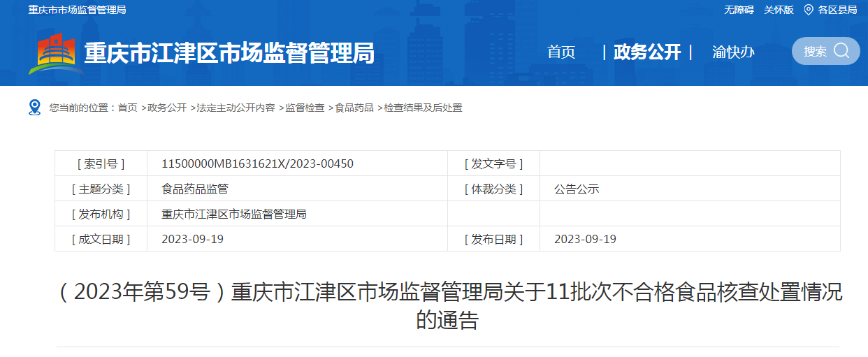Image resolution: width=868 pixels, height=357 pixels.
Task: Click breadcrumb link 首页
Action: coord(127,108)
